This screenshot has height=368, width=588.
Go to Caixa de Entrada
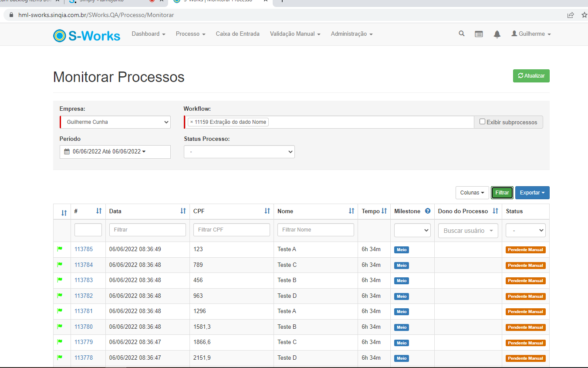[x=237, y=34]
